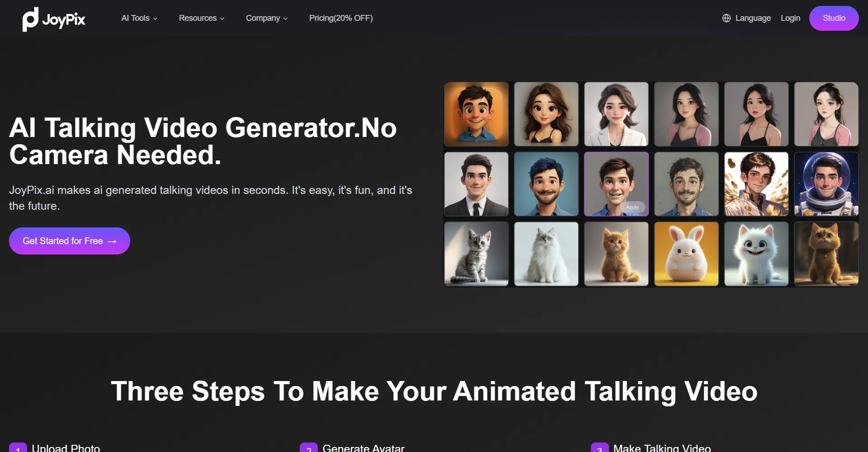This screenshot has width=868, height=452.
Task: Pick the gray tabby kitten avatar
Action: click(476, 254)
